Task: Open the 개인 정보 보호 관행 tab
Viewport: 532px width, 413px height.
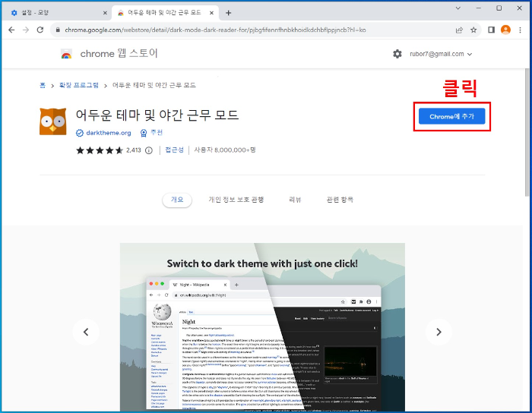Action: [236, 200]
